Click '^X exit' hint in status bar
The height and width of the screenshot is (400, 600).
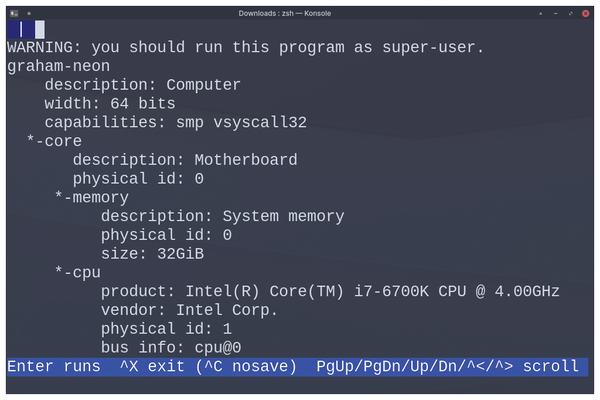pyautogui.click(x=153, y=366)
